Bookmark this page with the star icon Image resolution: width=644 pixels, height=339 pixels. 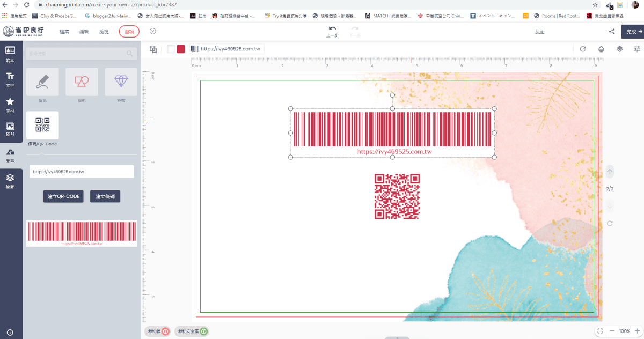595,4
